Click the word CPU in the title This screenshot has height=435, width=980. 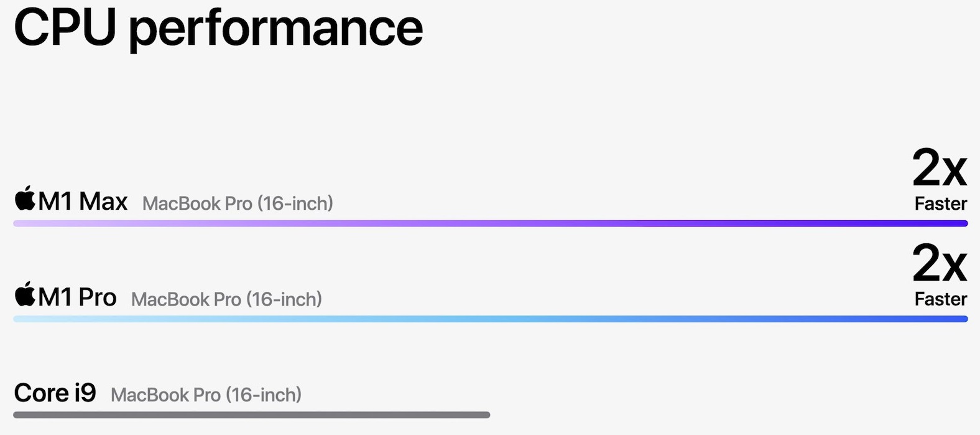point(65,28)
